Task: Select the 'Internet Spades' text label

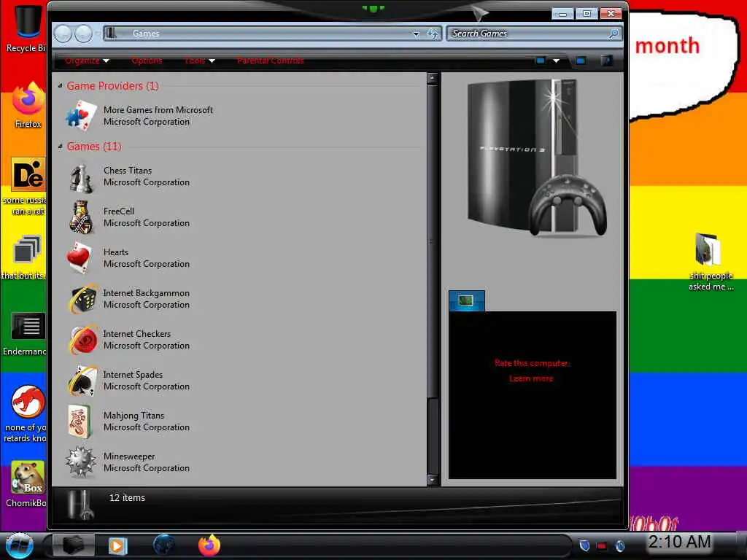Action: [x=133, y=375]
